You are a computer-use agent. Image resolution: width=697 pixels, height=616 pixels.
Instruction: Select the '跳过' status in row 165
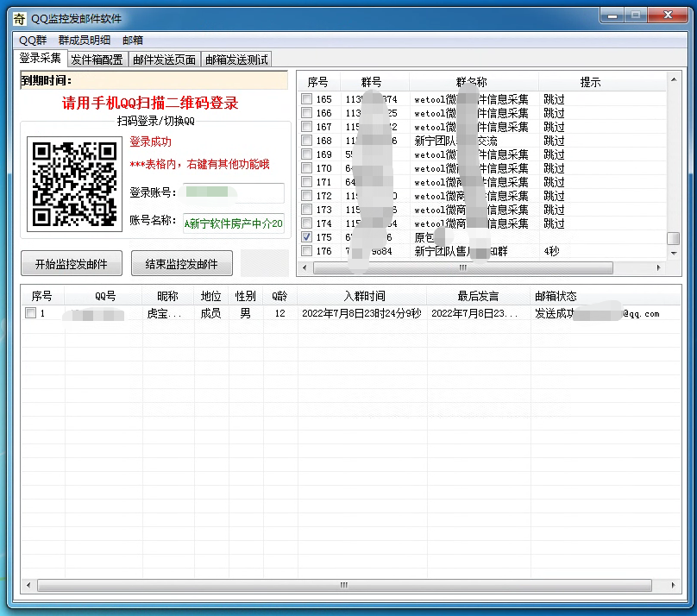555,99
